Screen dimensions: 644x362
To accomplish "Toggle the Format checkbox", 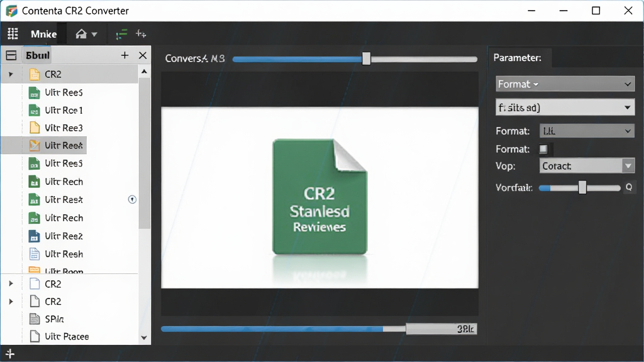I will click(x=543, y=149).
